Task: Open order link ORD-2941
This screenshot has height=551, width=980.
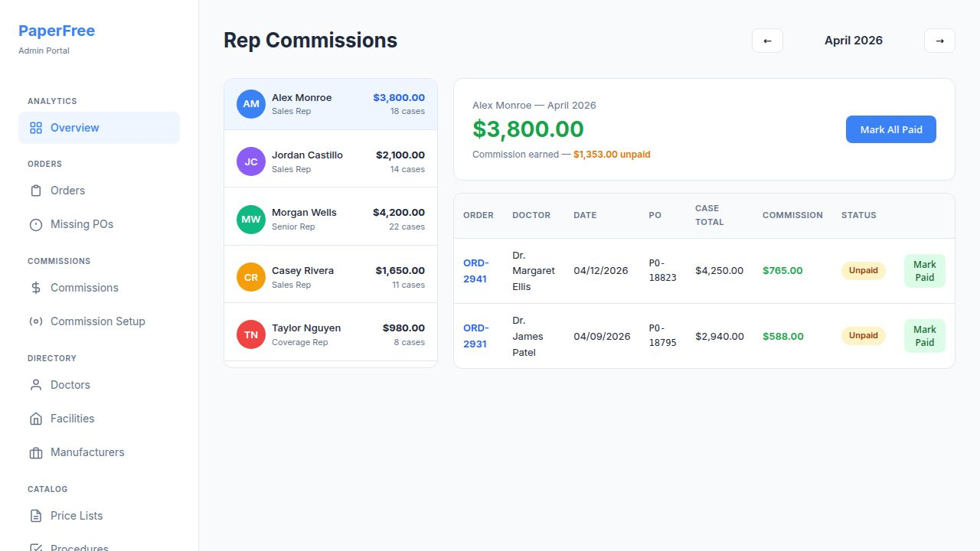Action: point(475,271)
